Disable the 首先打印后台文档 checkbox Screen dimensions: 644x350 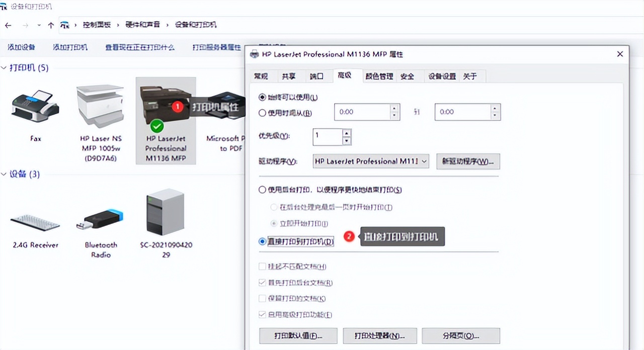pos(262,283)
